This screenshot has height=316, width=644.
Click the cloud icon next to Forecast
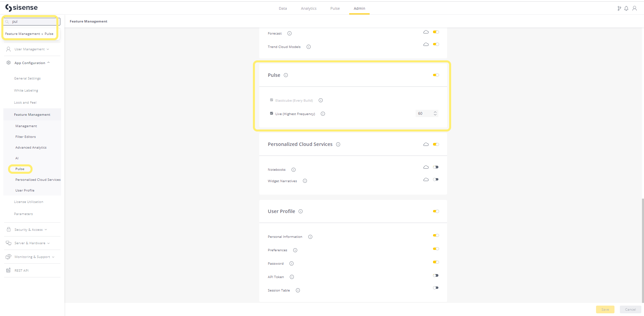pos(426,32)
